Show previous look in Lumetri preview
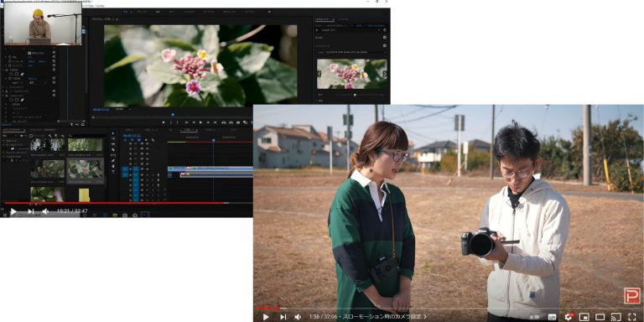The height and width of the screenshot is (322, 644). point(319,74)
